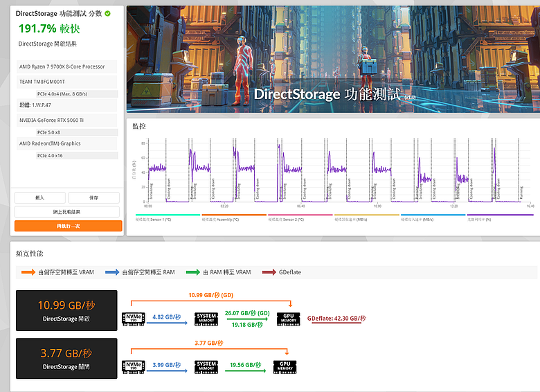Run the test again with orange 再執行一次 button
The height and width of the screenshot is (392, 540).
pos(68,226)
